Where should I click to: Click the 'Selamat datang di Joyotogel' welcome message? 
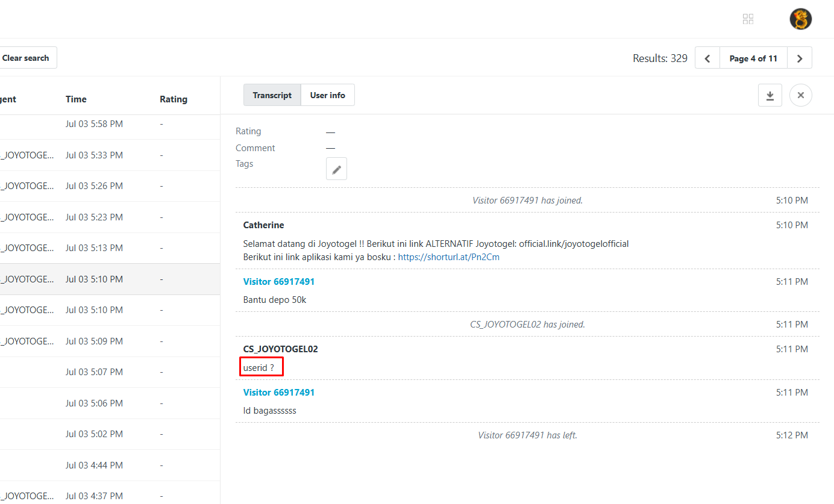[x=436, y=250]
